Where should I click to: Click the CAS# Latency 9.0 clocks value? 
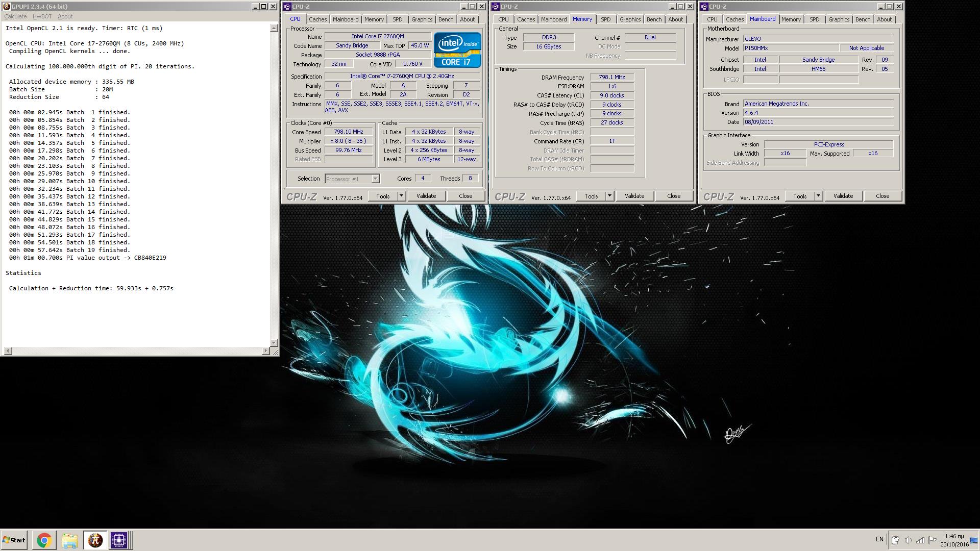tap(612, 95)
